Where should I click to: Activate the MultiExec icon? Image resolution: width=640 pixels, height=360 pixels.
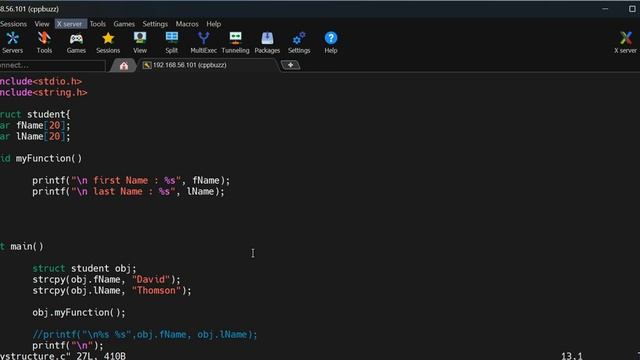[x=203, y=42]
